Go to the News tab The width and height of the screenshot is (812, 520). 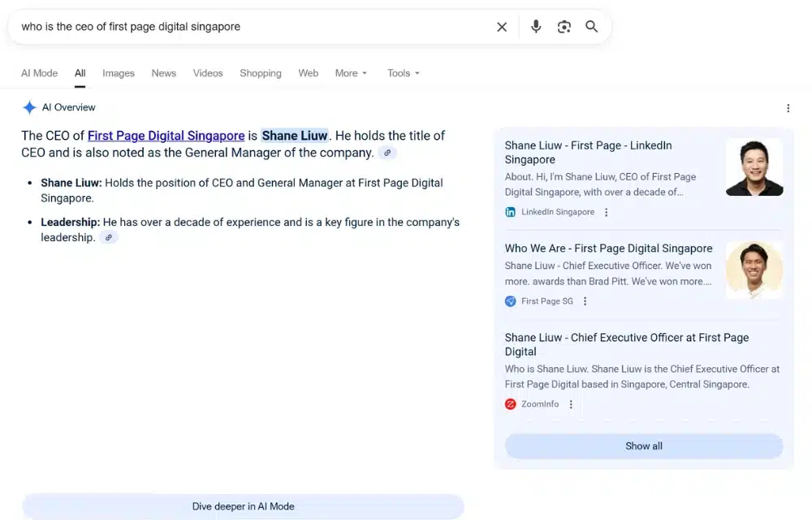[x=164, y=73]
